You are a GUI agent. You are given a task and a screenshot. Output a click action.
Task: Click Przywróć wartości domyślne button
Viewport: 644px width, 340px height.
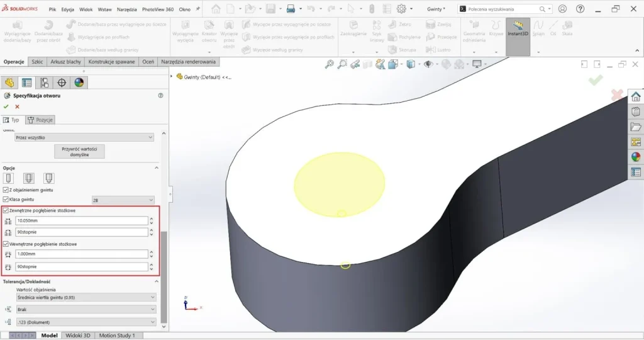(80, 152)
